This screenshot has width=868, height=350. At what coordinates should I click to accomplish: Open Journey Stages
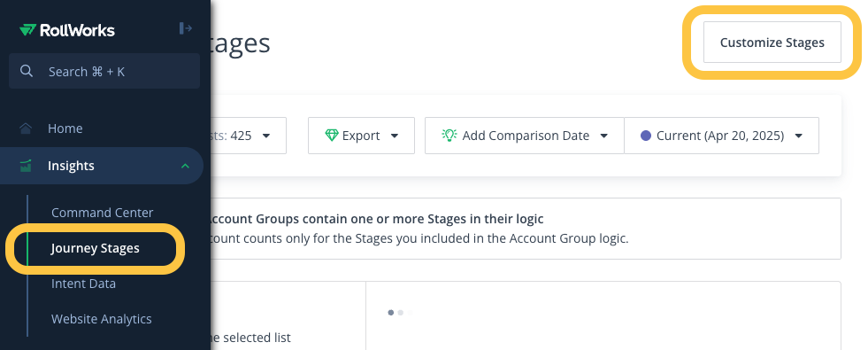coord(96,248)
